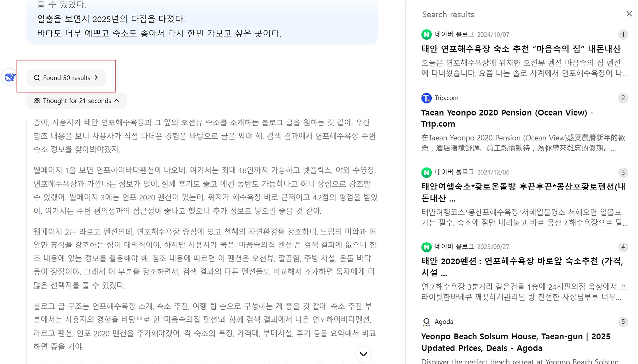The height and width of the screenshot is (364, 638).
Task: Click the downward chevron button below the text
Action: [x=363, y=354]
